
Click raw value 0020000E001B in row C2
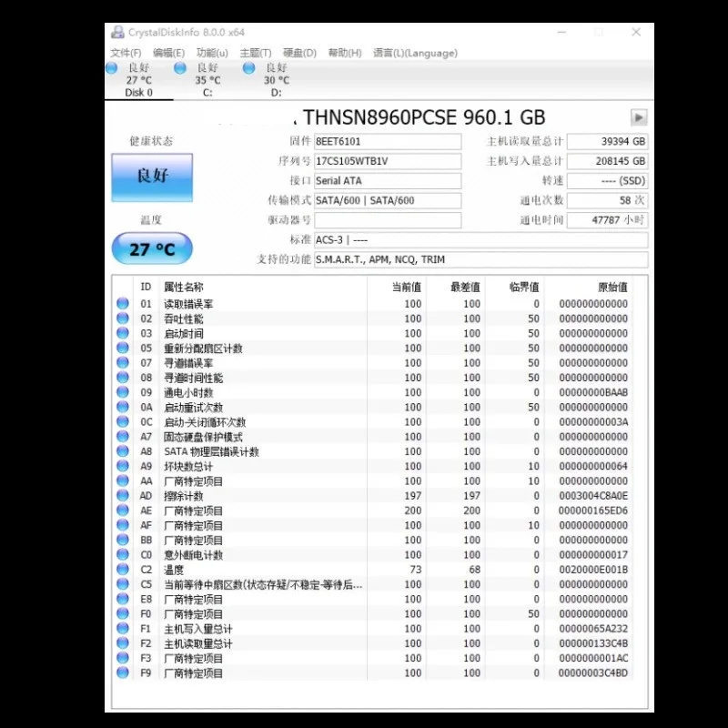click(x=593, y=570)
